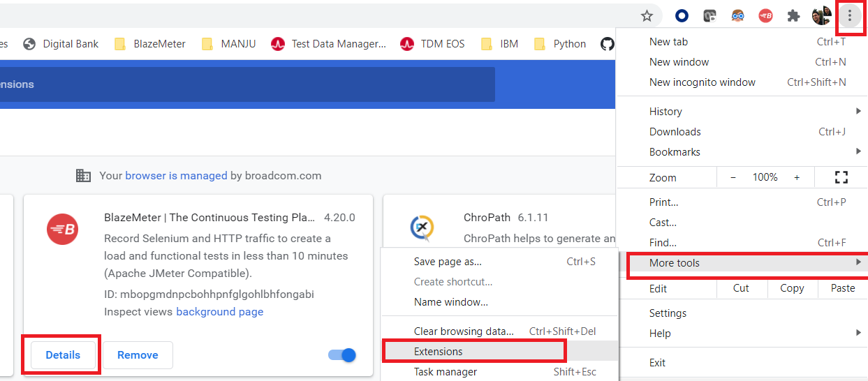Open the Python bookmarks folder
Screen dimensions: 868x381
click(x=560, y=44)
